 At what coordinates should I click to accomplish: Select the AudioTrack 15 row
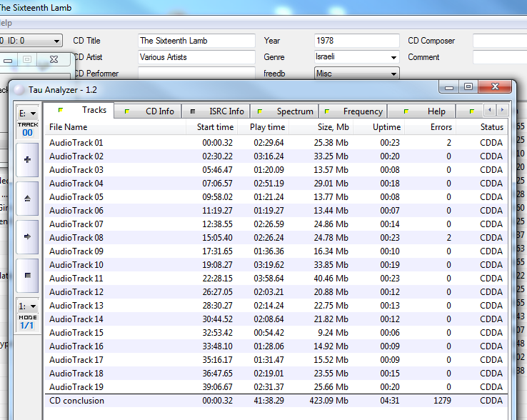point(276,333)
